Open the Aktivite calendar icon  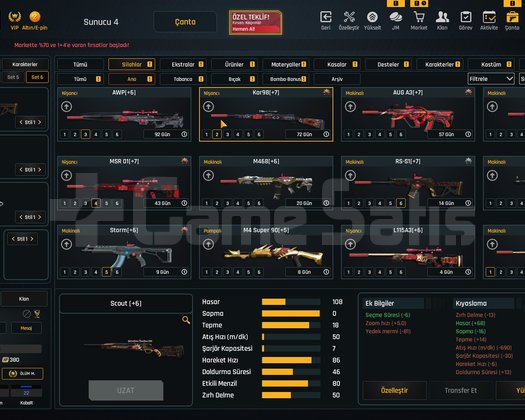(489, 17)
